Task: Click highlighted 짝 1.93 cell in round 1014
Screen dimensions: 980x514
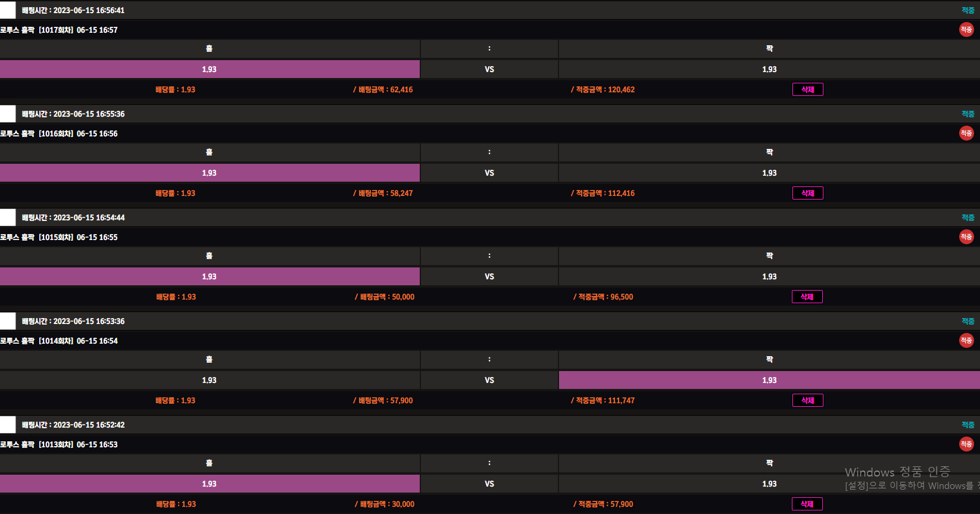Action: pos(769,380)
